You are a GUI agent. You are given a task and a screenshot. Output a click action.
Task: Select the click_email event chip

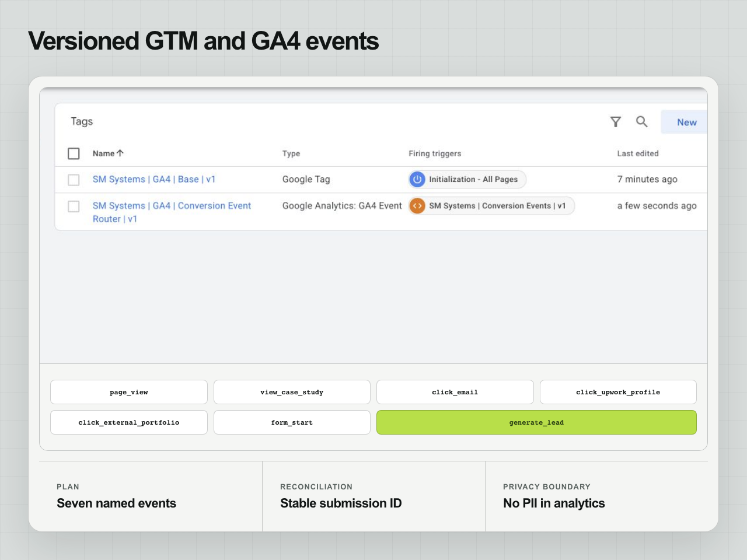455,392
